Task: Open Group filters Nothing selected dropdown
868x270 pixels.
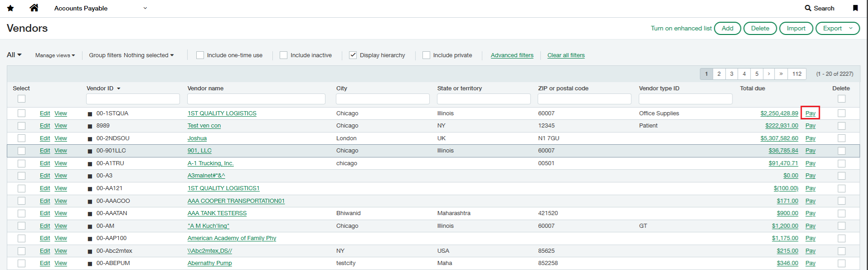Action: (x=131, y=55)
